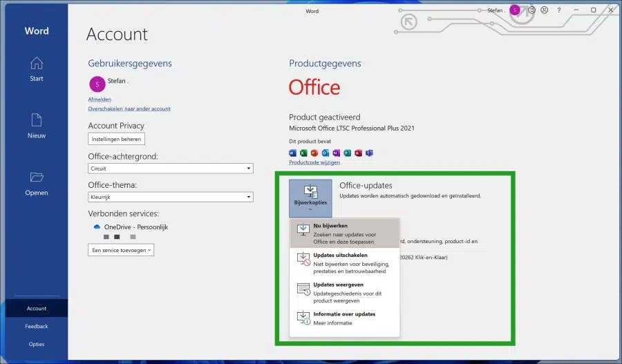Viewport: 622px width, 364px height.
Task: Choose Updates uitschakelen from menu
Action: [x=345, y=263]
